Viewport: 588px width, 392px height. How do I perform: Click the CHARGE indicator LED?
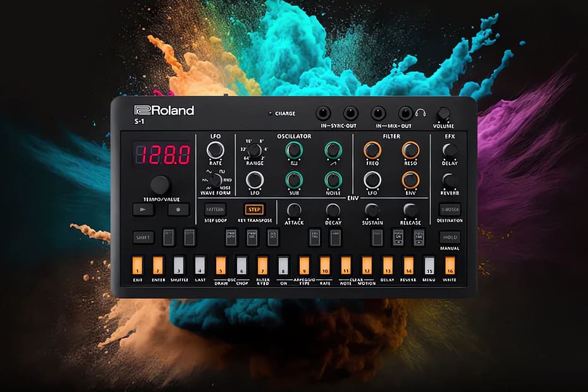(269, 114)
